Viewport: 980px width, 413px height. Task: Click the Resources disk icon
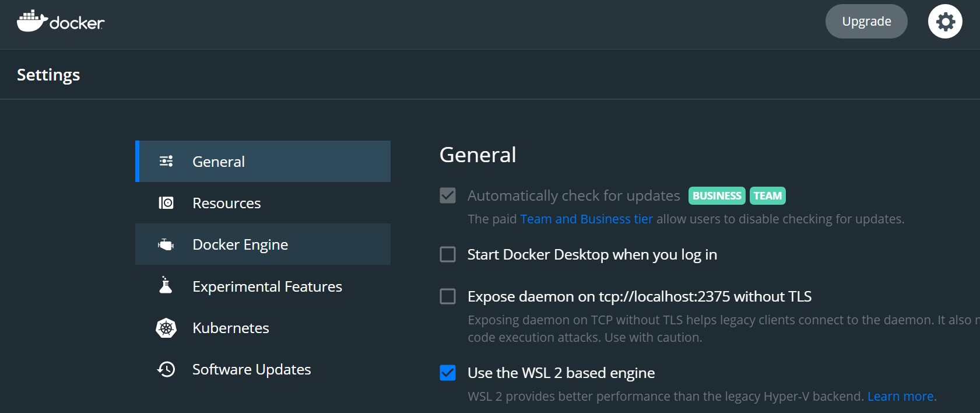(x=166, y=203)
